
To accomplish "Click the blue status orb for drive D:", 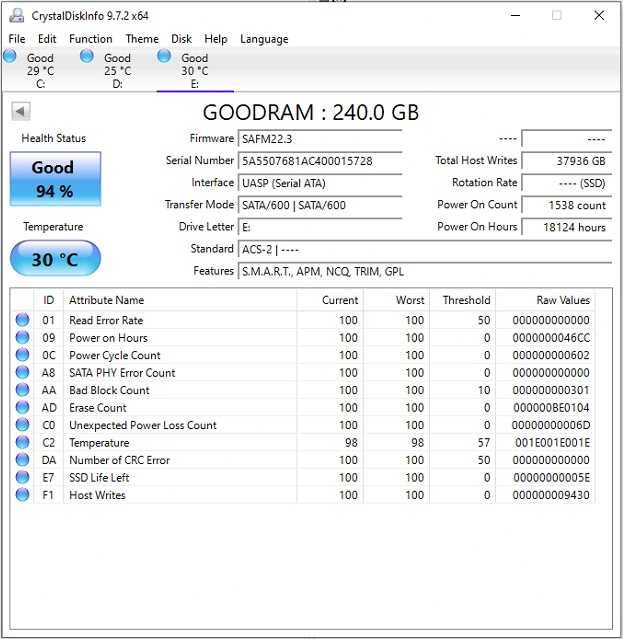I will (x=87, y=56).
